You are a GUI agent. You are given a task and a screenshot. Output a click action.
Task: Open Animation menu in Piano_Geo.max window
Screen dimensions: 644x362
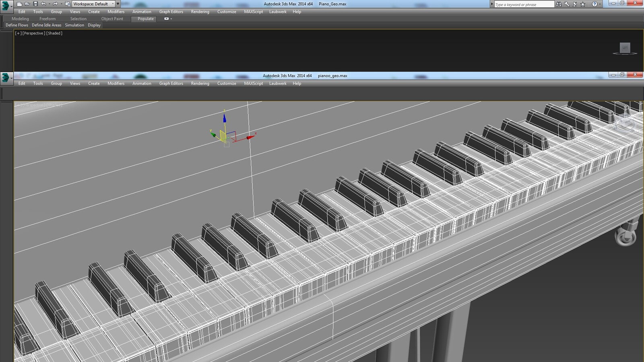tap(142, 12)
